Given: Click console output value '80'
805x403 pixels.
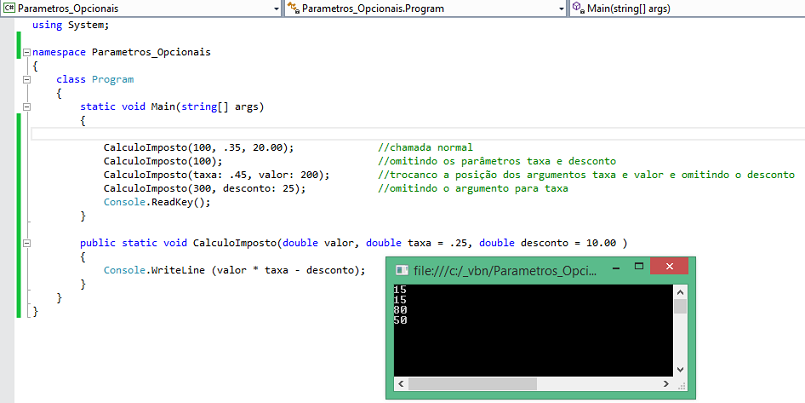Looking at the screenshot, I should (x=400, y=311).
